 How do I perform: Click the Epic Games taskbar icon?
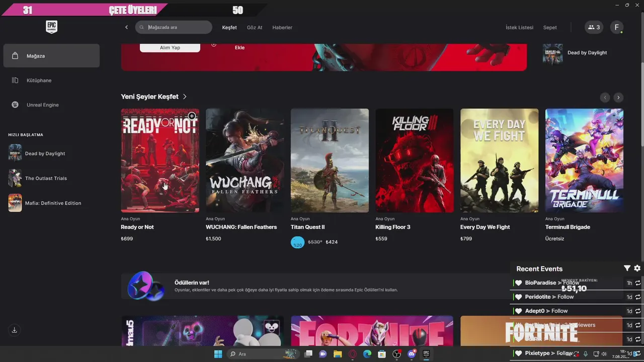pyautogui.click(x=426, y=354)
